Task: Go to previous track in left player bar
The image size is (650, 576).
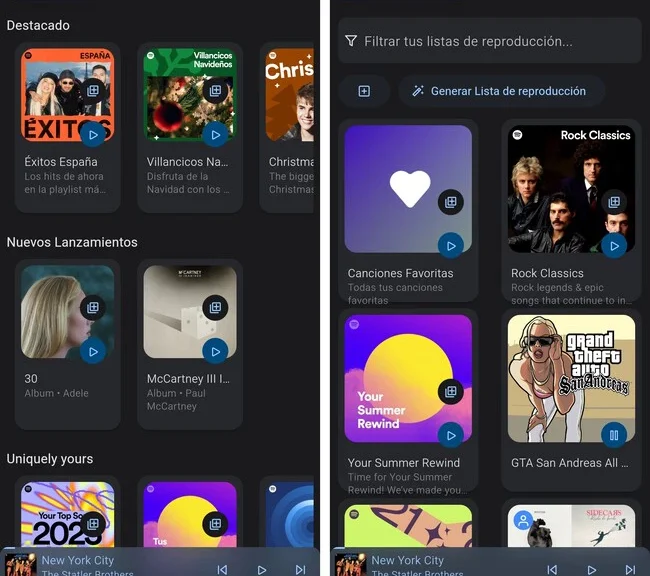Action: (x=222, y=569)
